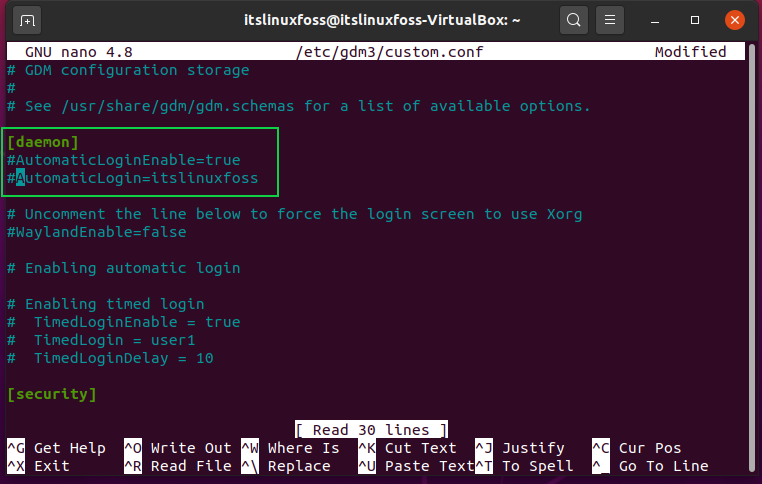Open the terminal hamburger menu
The width and height of the screenshot is (762, 484).
click(x=609, y=20)
